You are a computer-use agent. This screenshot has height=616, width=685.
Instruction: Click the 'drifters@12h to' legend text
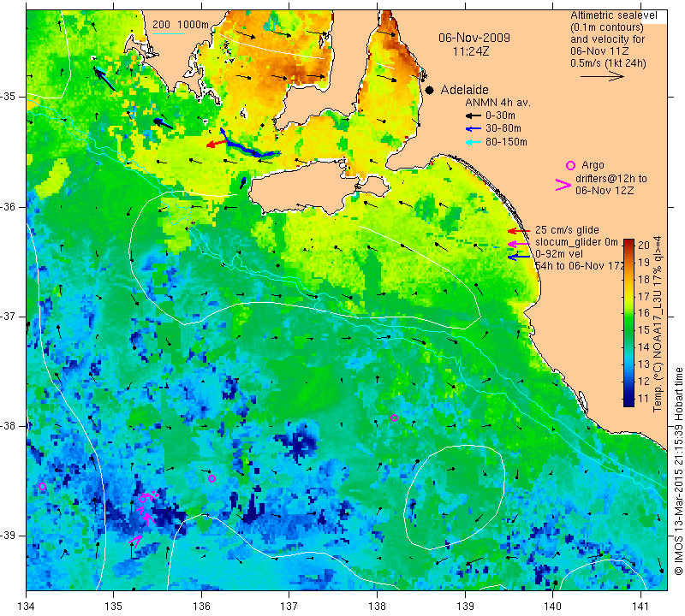click(611, 179)
